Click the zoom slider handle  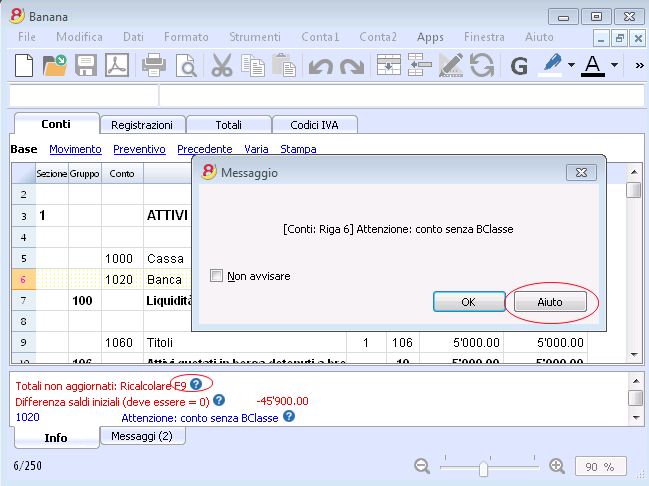[483, 468]
